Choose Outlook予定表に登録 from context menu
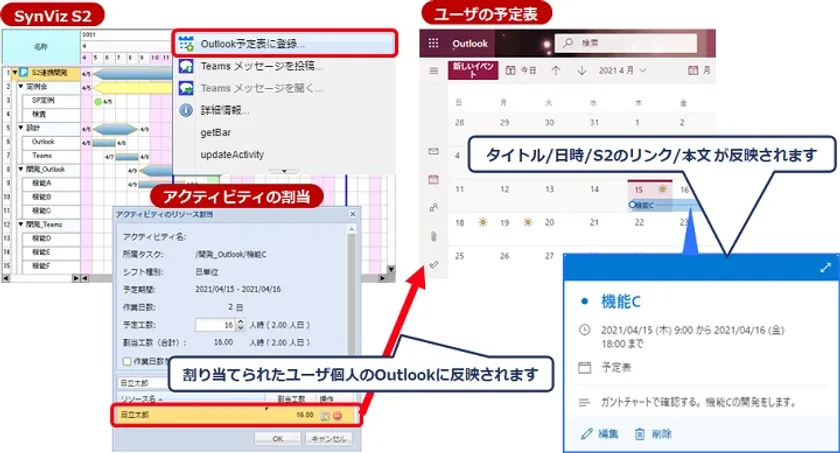This screenshot has width=840, height=453. 285,44
